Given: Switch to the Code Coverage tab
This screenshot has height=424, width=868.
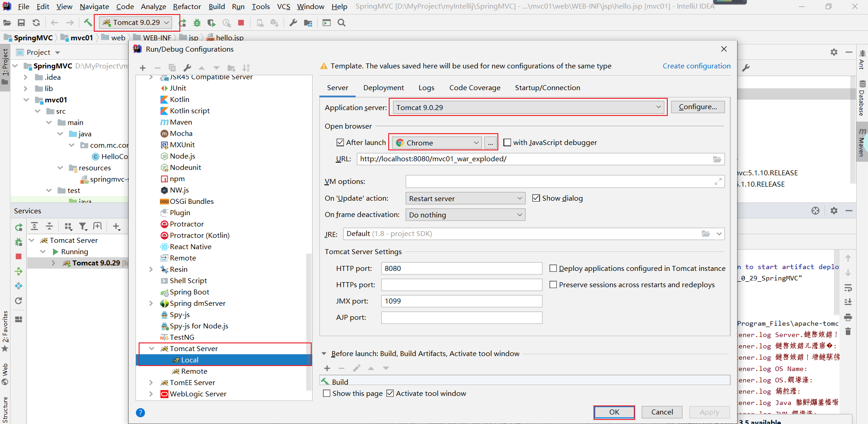Looking at the screenshot, I should click(x=475, y=88).
